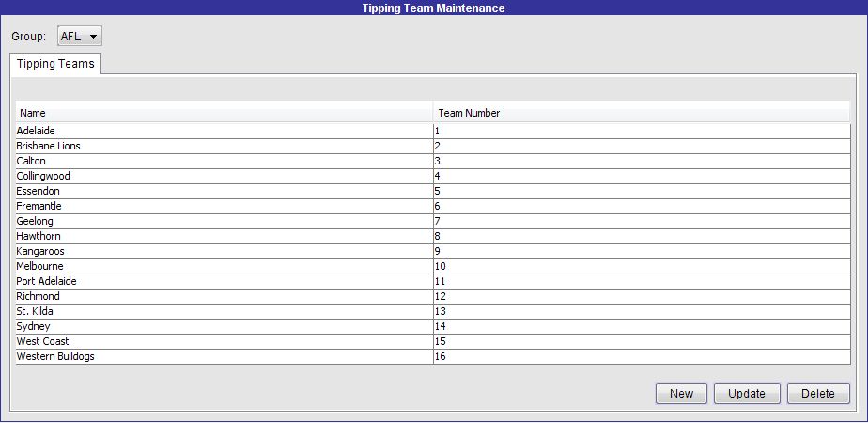The image size is (868, 423).
Task: Click team number 7 cell
Action: click(x=642, y=221)
